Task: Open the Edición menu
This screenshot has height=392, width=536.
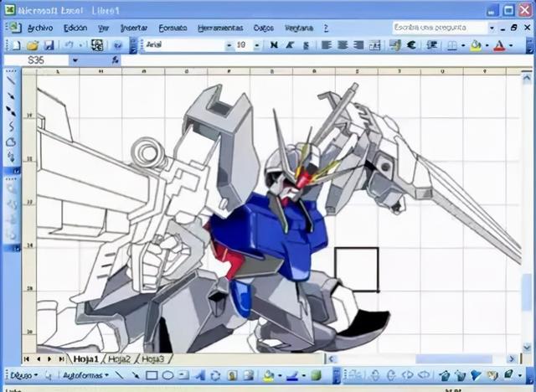Action: [75, 28]
